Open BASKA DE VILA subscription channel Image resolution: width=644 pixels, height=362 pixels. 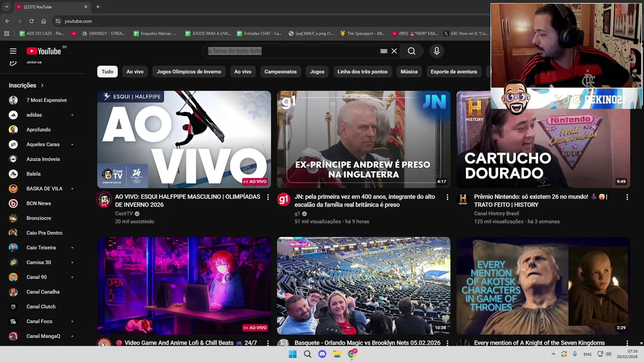coord(42,189)
